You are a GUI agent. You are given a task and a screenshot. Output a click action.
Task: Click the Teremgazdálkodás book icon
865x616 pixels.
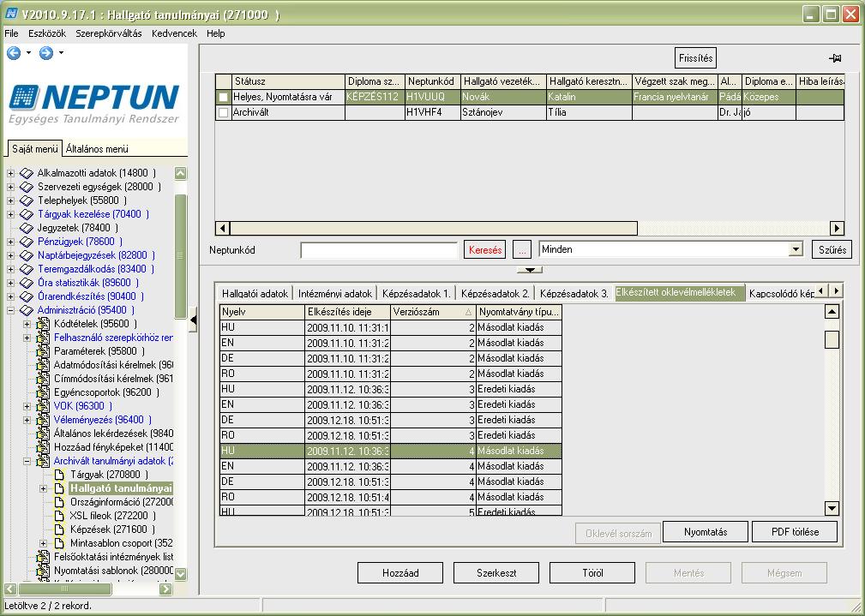click(26, 269)
